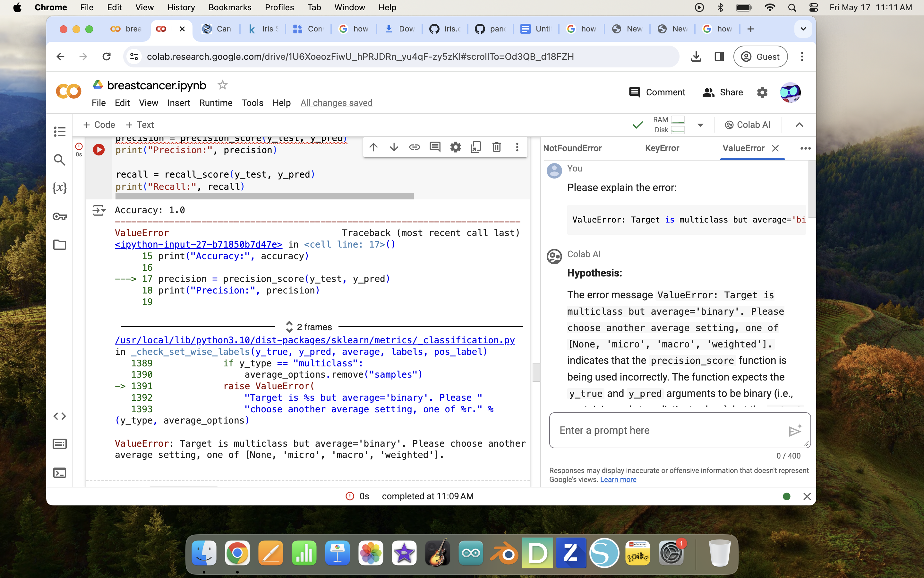This screenshot has height=578, width=924.
Task: Open the notebook settings gear
Action: [762, 92]
